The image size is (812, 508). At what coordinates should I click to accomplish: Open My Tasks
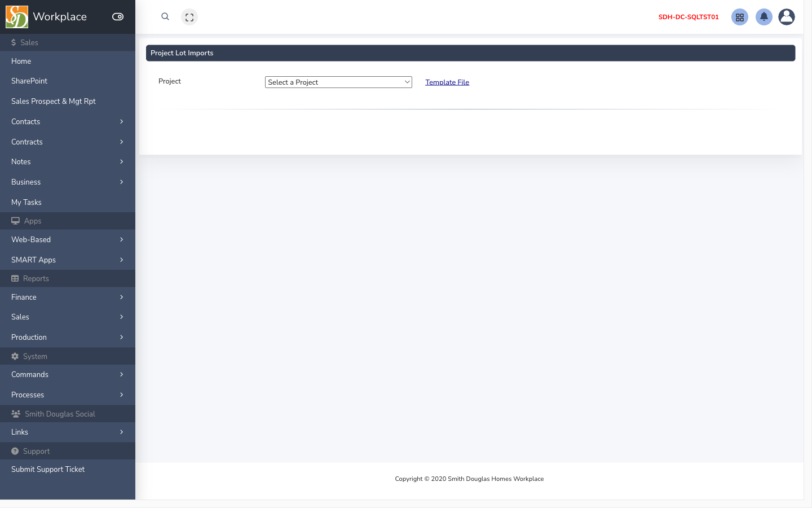(68, 202)
